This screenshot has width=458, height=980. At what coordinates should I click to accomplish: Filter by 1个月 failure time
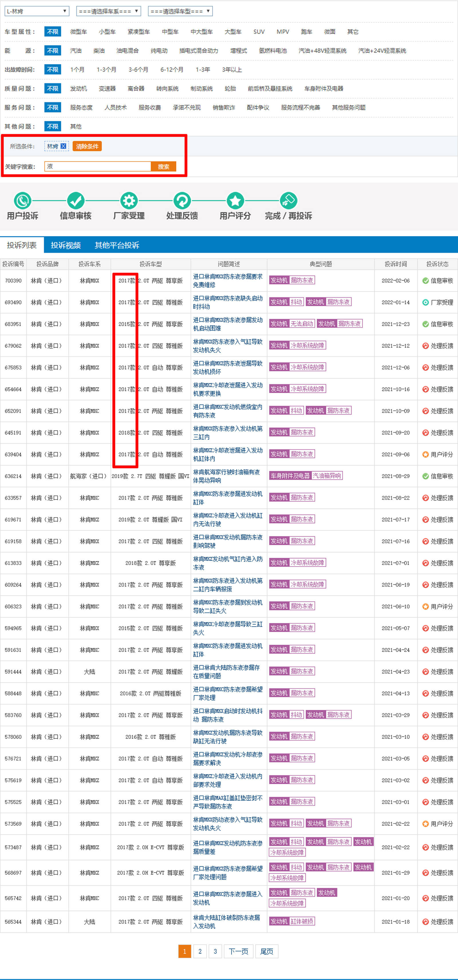pyautogui.click(x=77, y=70)
